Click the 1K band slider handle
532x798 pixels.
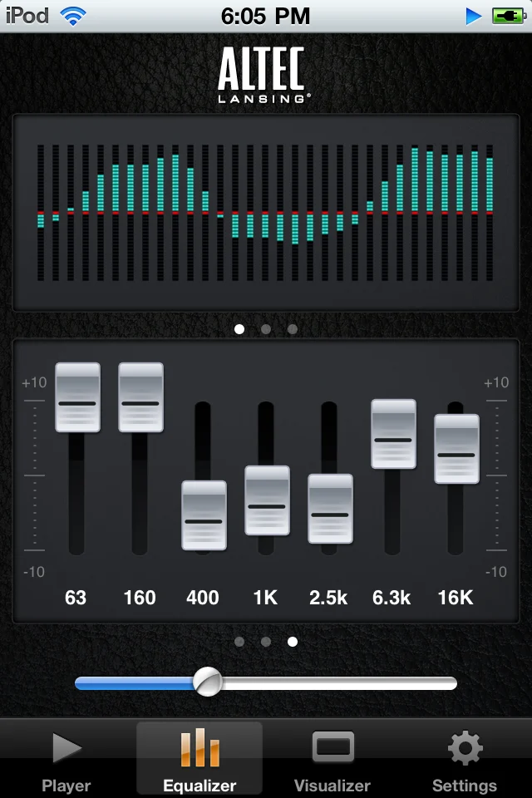267,500
